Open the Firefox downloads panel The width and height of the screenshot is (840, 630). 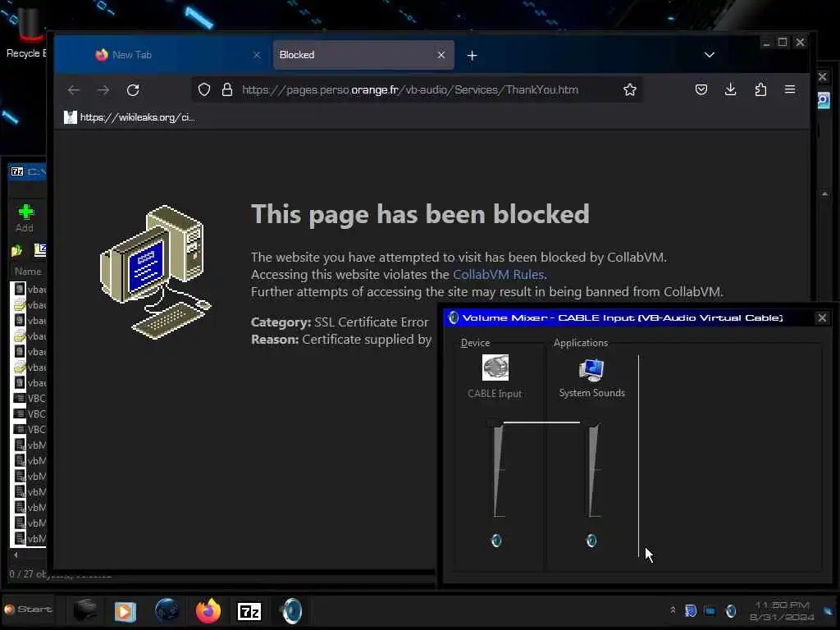point(730,89)
